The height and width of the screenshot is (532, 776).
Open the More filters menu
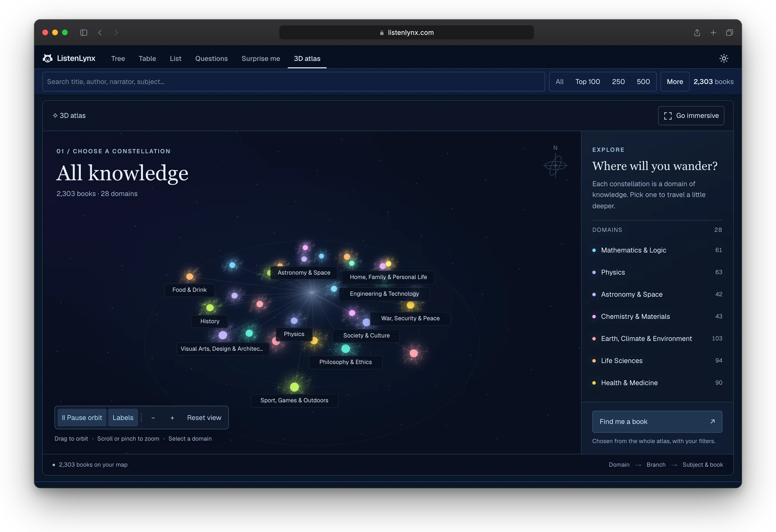tap(675, 81)
